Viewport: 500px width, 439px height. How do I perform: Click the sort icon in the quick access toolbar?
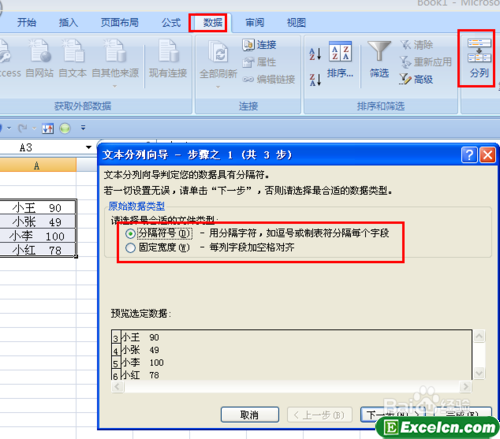click(48, 128)
